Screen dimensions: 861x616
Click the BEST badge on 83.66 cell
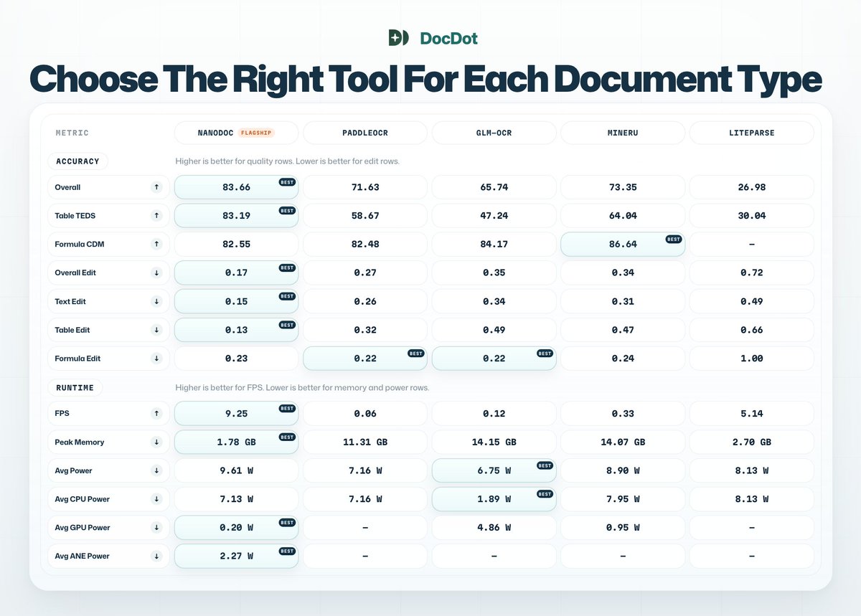tap(287, 182)
